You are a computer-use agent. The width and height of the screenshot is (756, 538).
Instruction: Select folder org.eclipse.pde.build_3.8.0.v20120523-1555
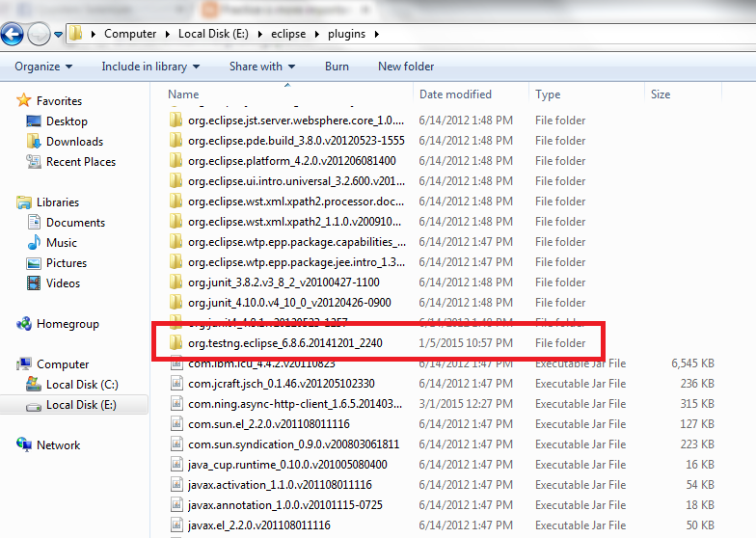(296, 141)
